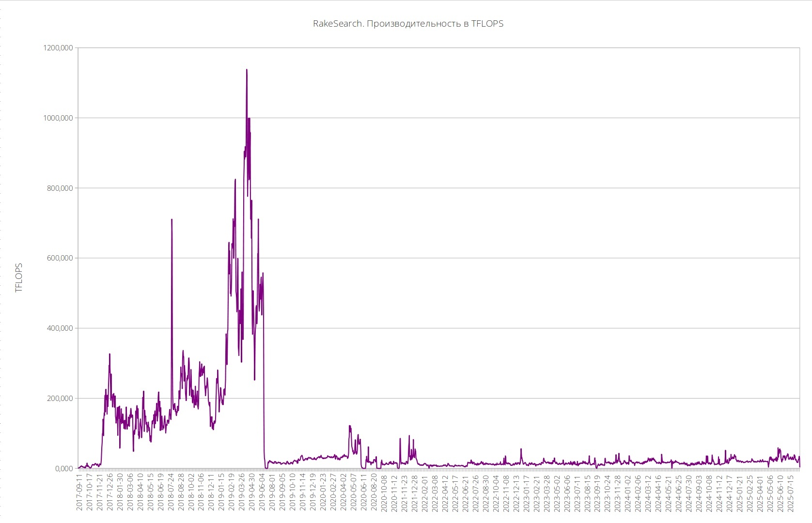This screenshot has width=812, height=523.
Task: Select the 600,000 y-axis tick label
Action: [60, 258]
